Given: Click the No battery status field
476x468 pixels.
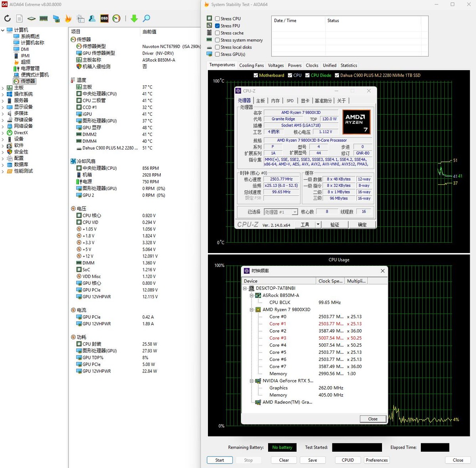Looking at the screenshot, I should 282,447.
